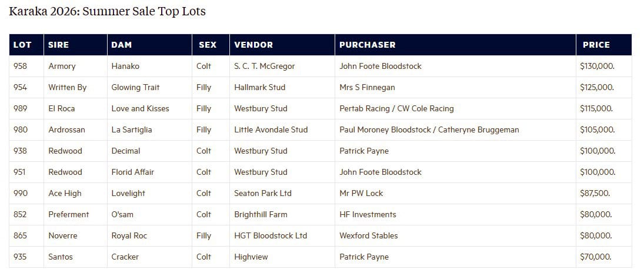Select lot 935 in the table
This screenshot has height=279, width=644.
coord(20,257)
